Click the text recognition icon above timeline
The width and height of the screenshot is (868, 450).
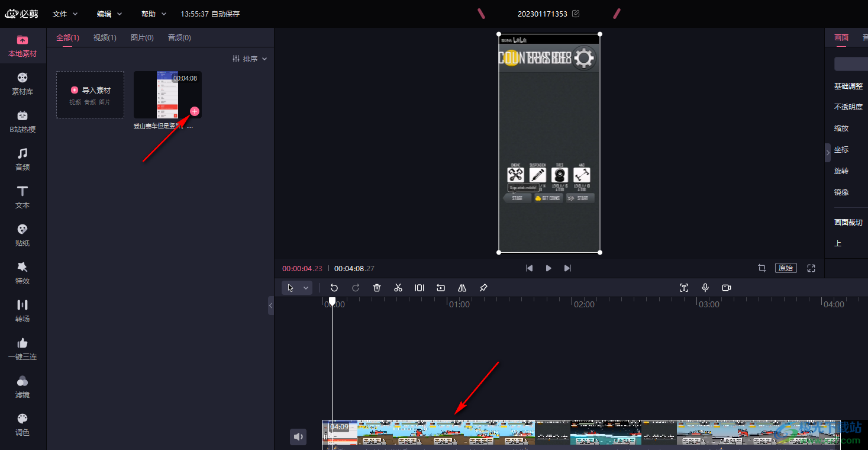[684, 288]
